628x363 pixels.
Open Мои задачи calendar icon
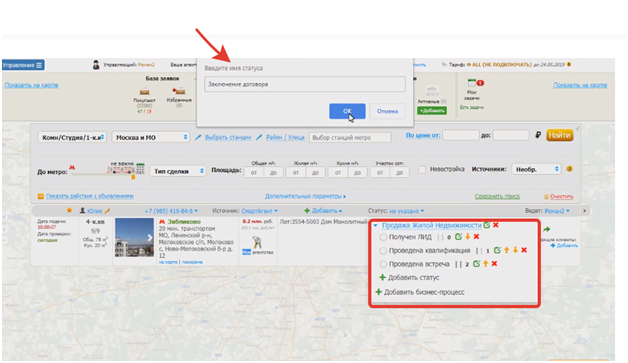[x=472, y=83]
